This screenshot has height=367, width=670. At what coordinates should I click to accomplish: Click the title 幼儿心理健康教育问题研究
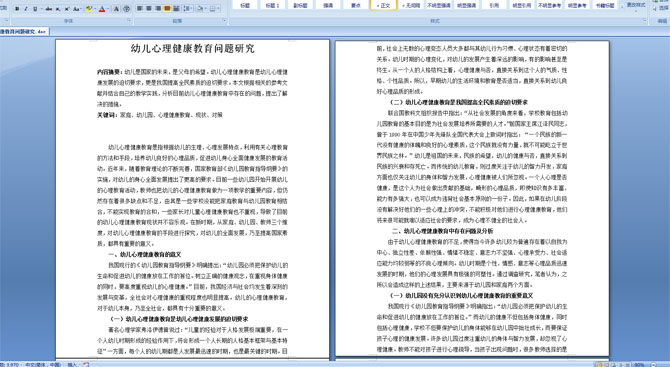192,49
